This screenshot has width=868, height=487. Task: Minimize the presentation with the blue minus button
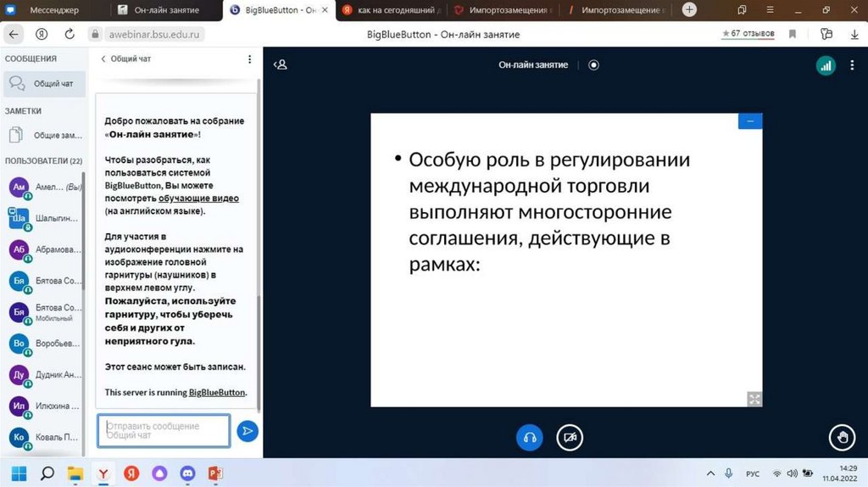click(750, 121)
